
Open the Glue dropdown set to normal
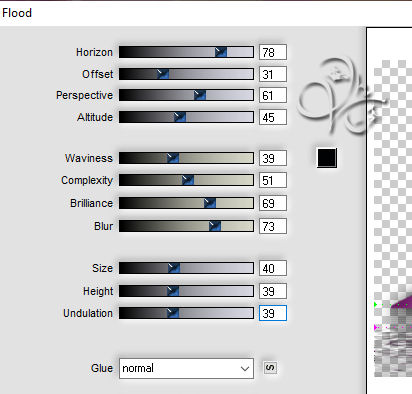tap(186, 368)
